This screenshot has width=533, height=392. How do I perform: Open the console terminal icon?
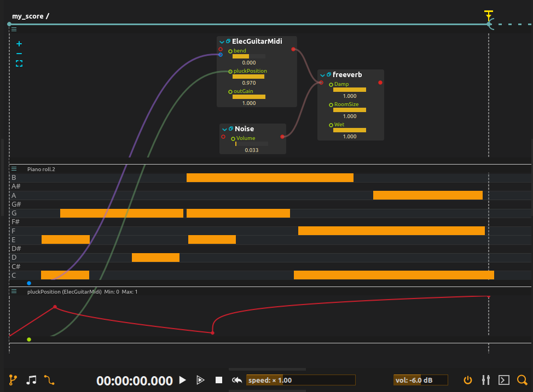pyautogui.click(x=504, y=380)
